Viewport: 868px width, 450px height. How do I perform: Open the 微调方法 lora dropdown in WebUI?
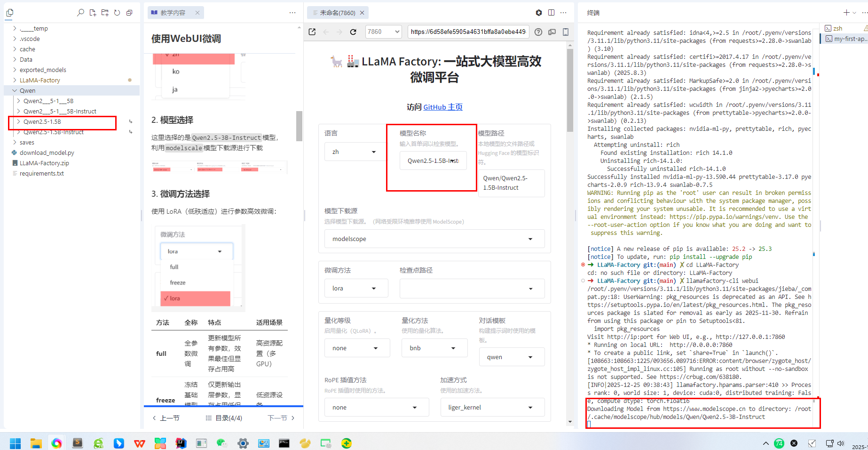pos(356,288)
